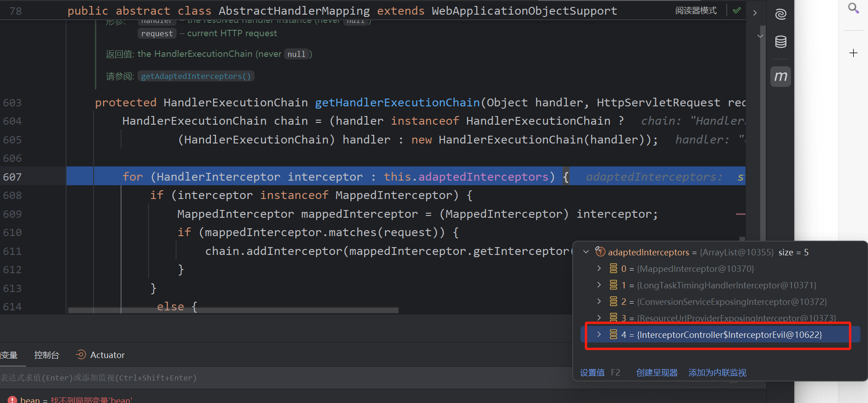Click the list icon of element 0
Screen dimensions: 868x403
[614, 268]
